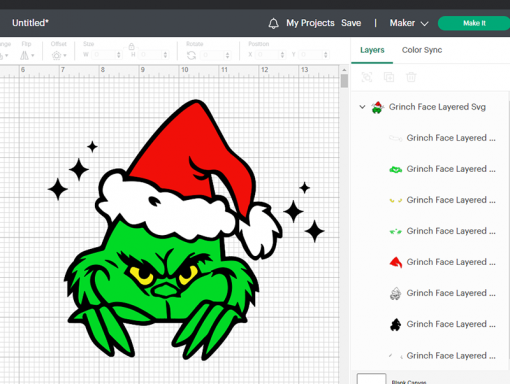Toggle the size lock aspect ratio icon
This screenshot has width=510, height=384.
tap(131, 46)
